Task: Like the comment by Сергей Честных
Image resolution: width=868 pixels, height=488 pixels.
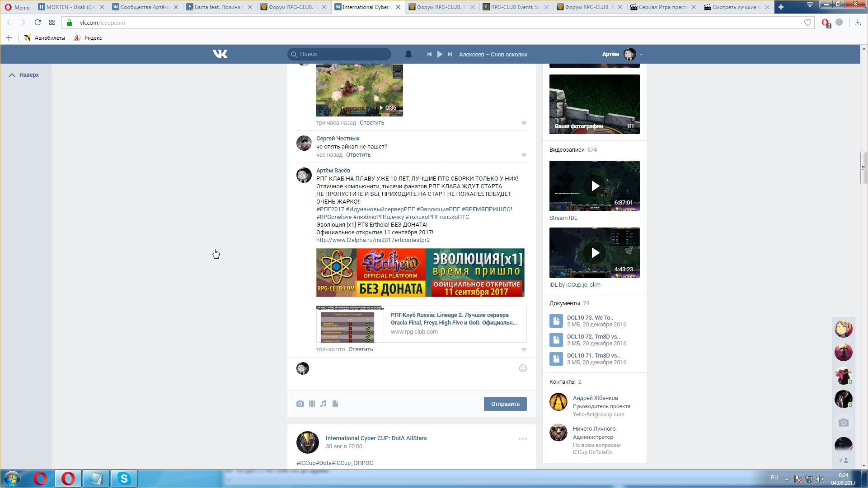Action: pyautogui.click(x=524, y=155)
